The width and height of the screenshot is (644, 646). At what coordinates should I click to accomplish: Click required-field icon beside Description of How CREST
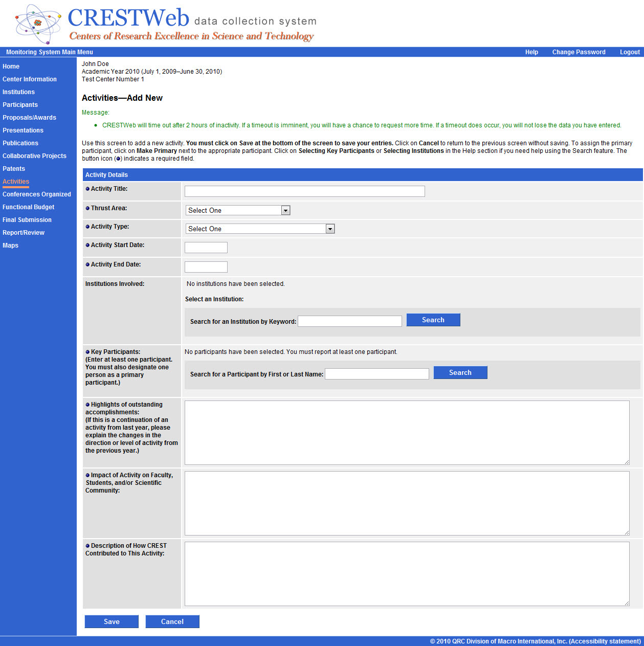[x=87, y=546]
